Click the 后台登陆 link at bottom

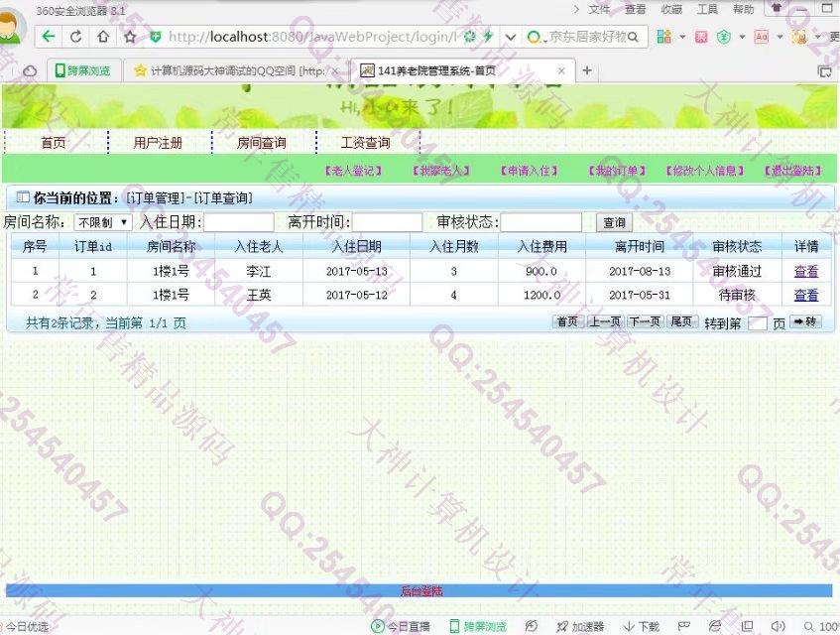click(x=420, y=591)
